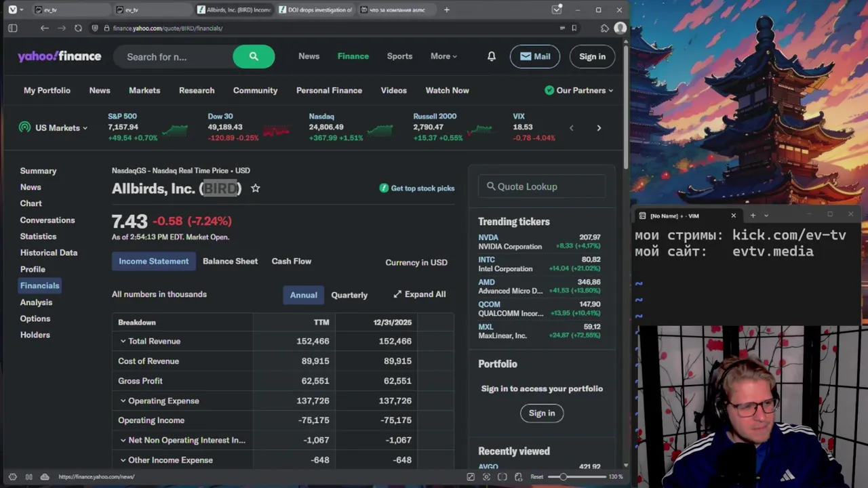Switch to the Balance Sheet tab
Viewport: 868px width, 488px height.
click(x=230, y=261)
